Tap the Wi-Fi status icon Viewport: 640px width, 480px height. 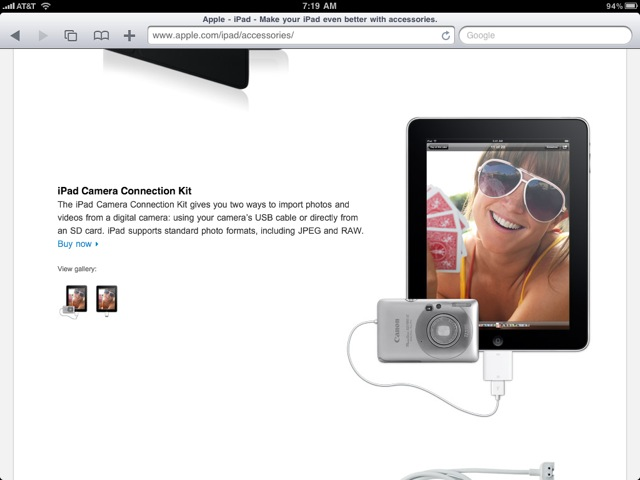(46, 6)
